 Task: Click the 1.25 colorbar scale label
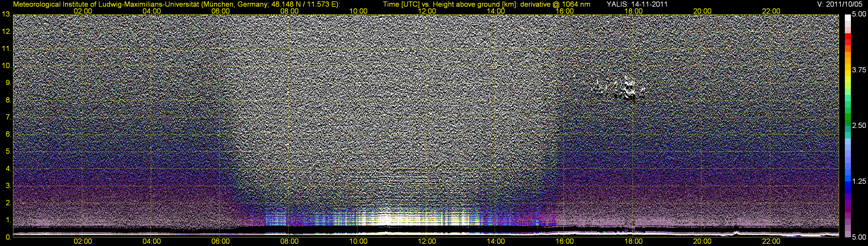[859, 182]
